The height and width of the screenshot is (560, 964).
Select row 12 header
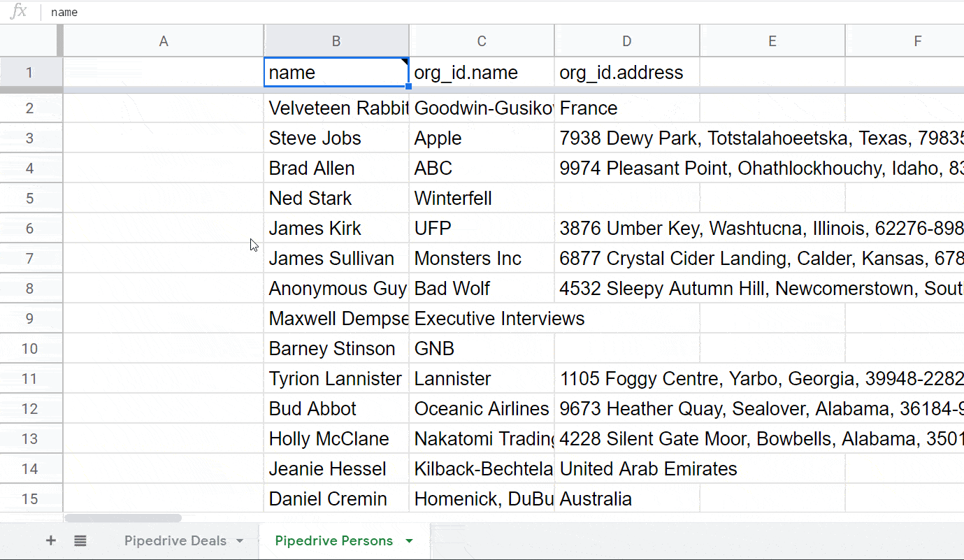click(30, 409)
